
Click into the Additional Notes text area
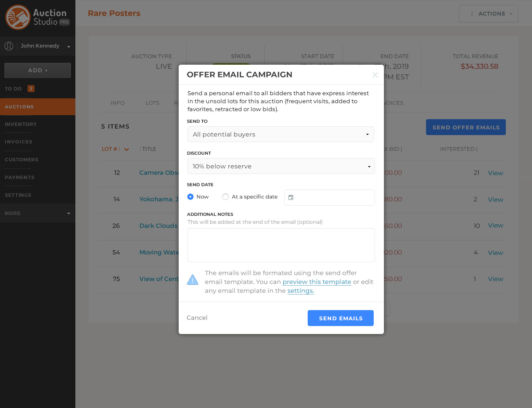(281, 245)
